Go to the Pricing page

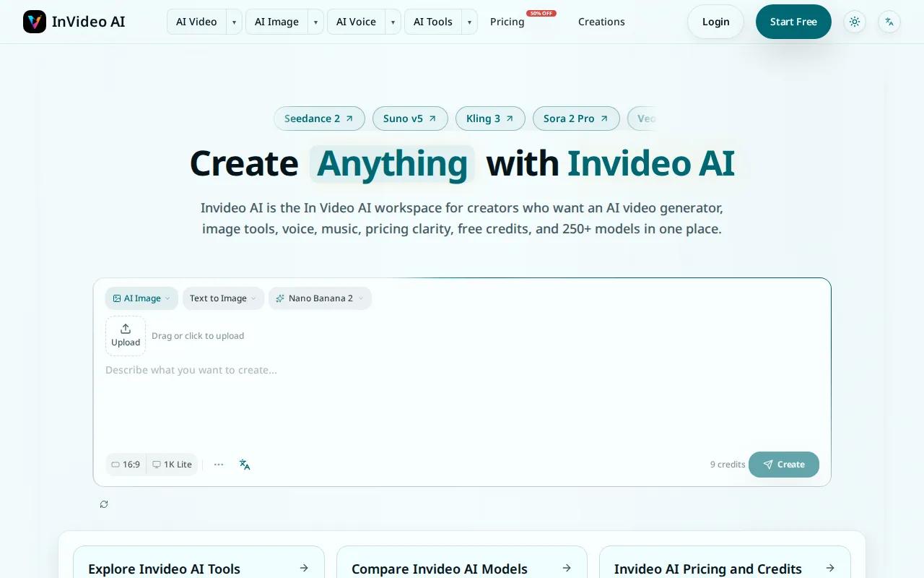point(507,22)
